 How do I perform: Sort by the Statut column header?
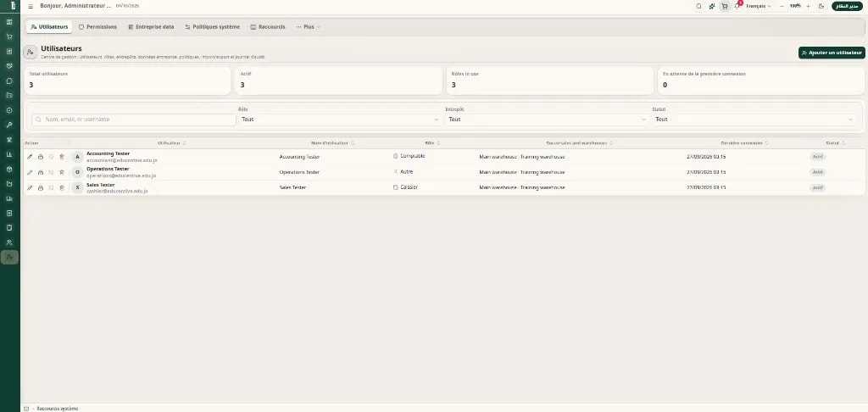coord(835,143)
